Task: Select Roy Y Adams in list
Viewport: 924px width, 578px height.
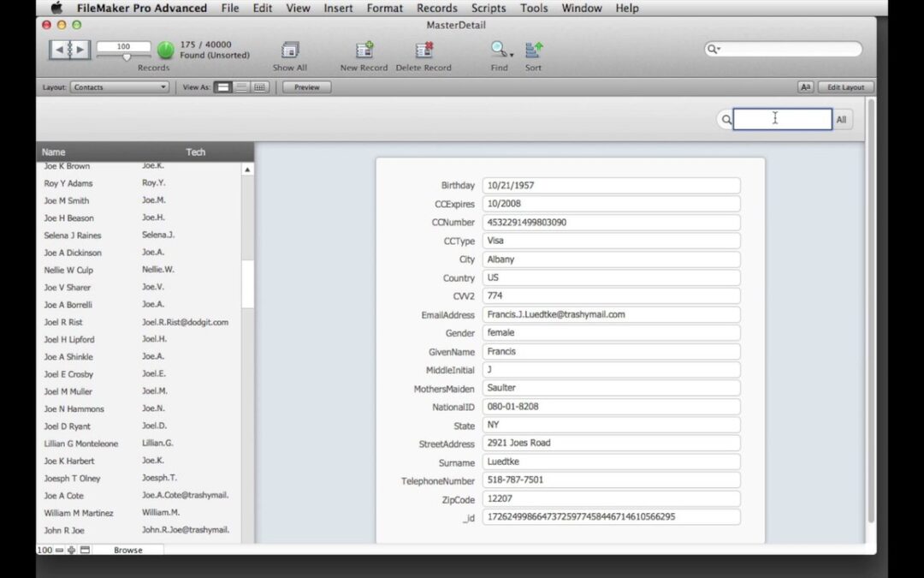Action: (x=68, y=183)
